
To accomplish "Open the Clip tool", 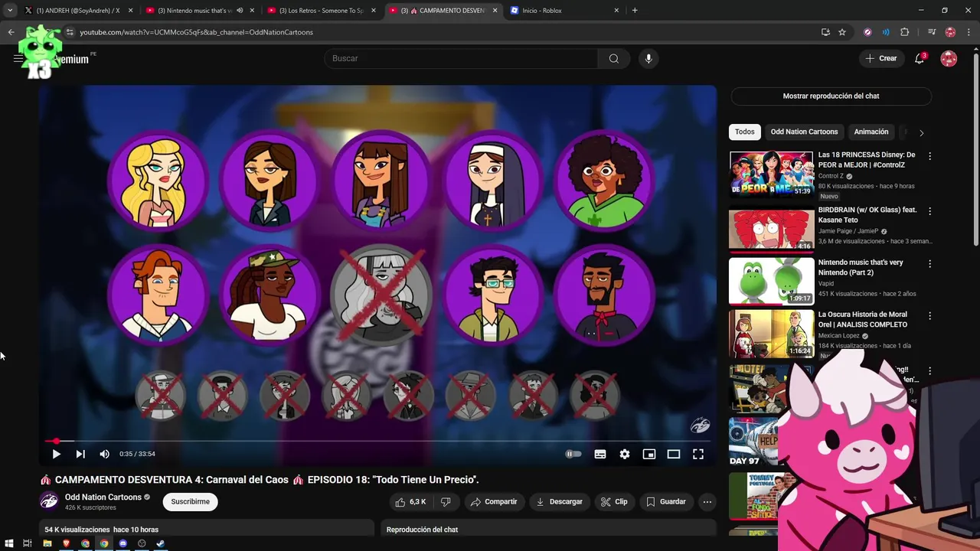I will (614, 502).
